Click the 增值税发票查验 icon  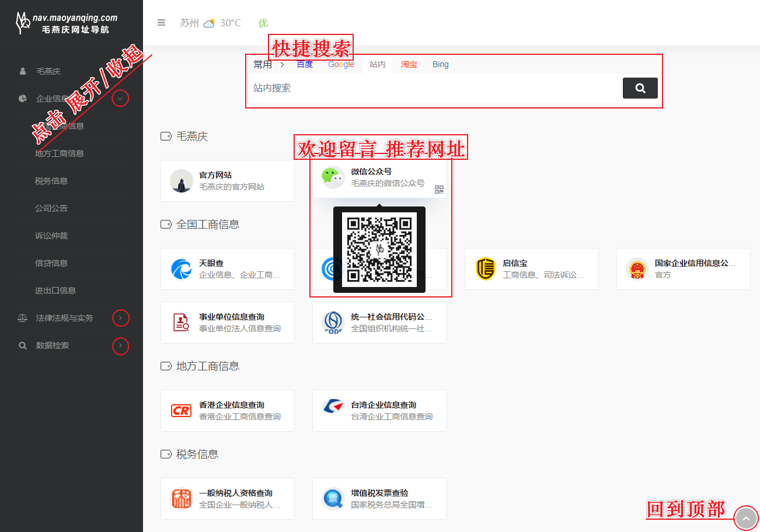333,499
